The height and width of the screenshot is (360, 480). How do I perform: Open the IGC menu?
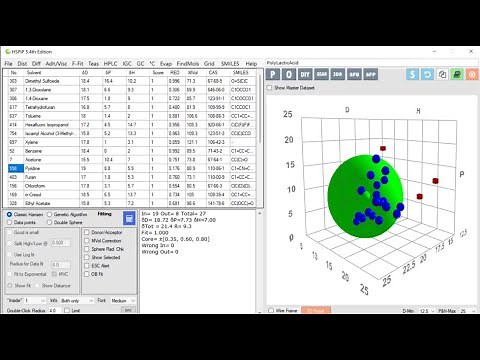[x=127, y=64]
